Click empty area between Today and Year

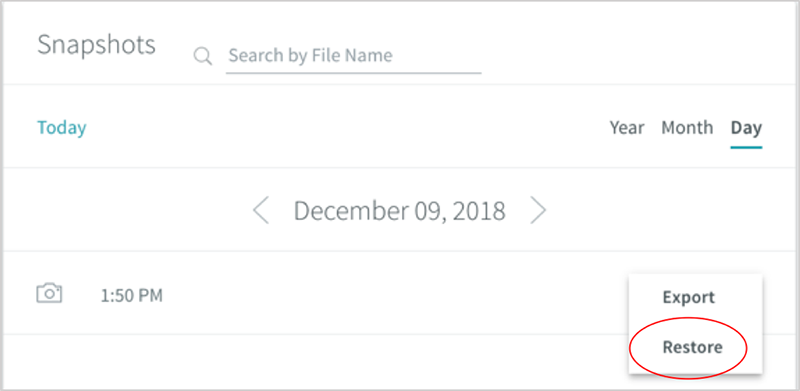tap(347, 128)
